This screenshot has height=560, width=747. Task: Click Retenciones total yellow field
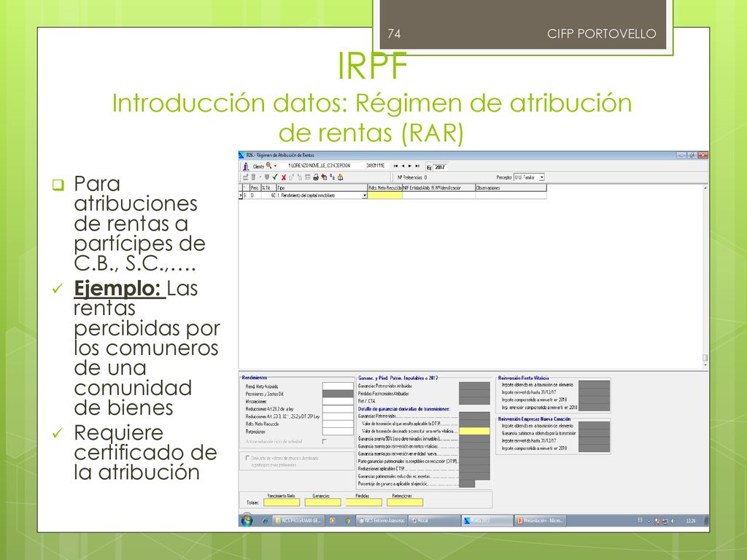pos(405,502)
